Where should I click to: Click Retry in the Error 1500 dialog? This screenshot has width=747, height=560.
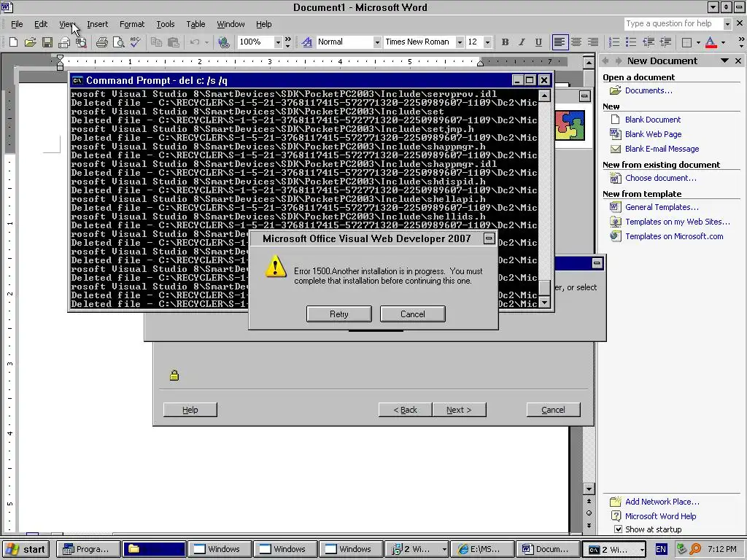(x=338, y=314)
